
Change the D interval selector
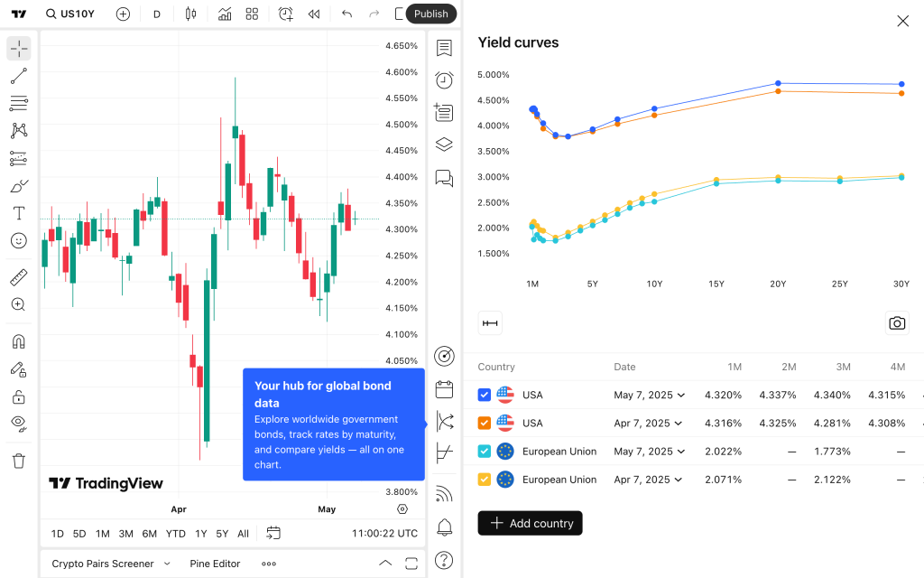[x=157, y=14]
